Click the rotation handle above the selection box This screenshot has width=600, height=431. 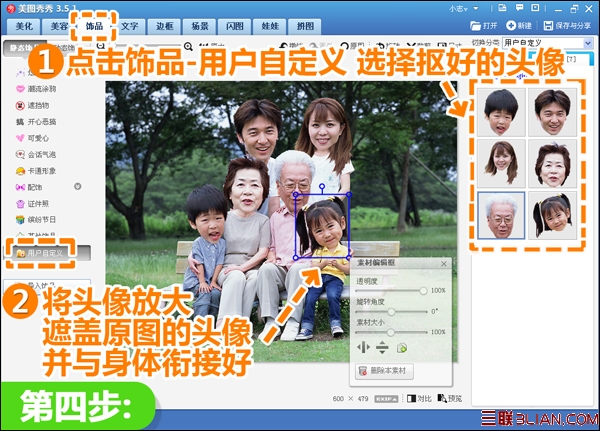[322, 187]
